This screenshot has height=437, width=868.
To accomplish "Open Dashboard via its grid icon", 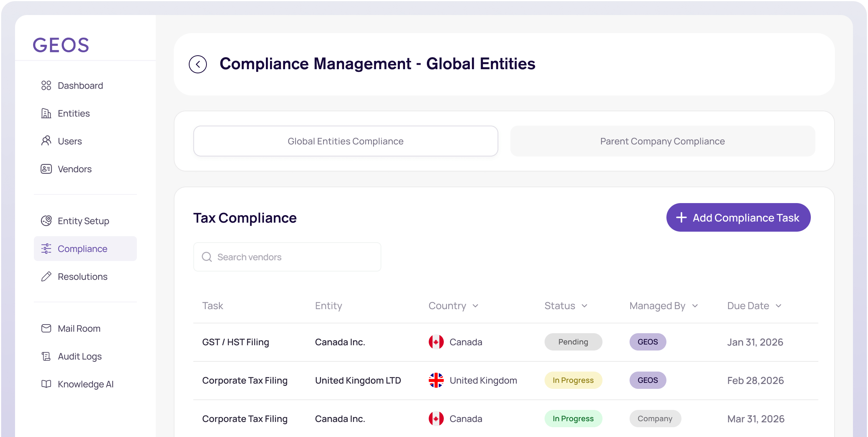I will 46,86.
